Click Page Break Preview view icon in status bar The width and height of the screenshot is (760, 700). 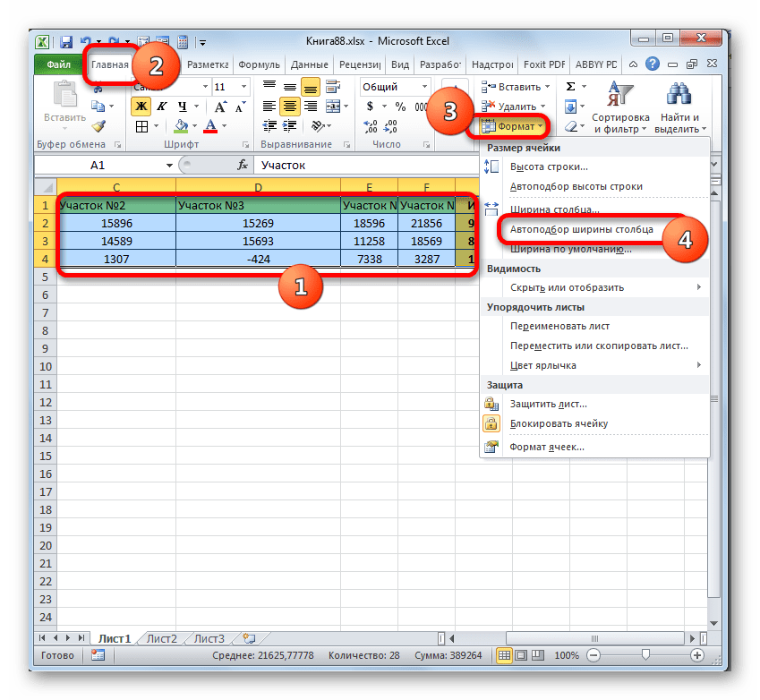538,655
